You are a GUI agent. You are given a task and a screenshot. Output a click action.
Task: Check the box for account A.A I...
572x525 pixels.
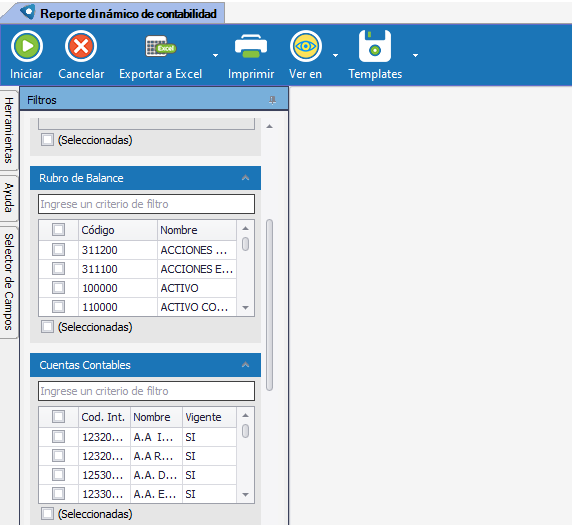click(58, 437)
